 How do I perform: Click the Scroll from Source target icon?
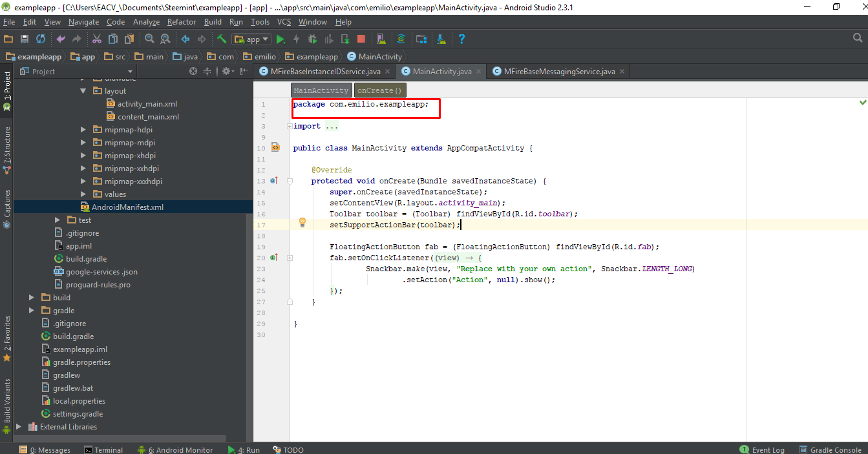(192, 71)
